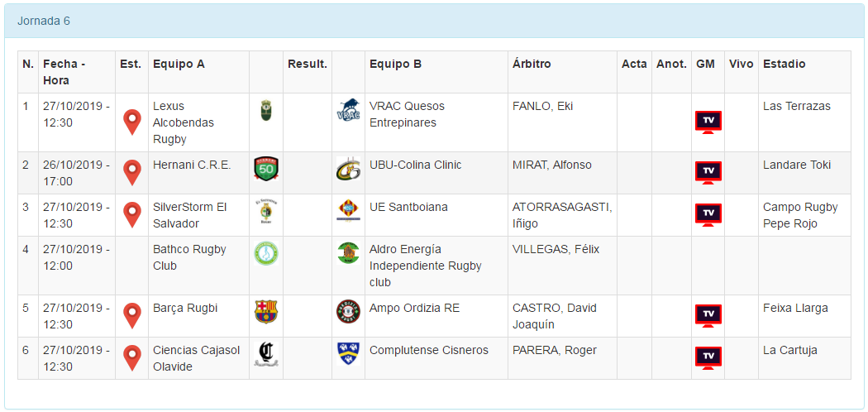The image size is (868, 412).
Task: Open the TV icon for Feixa Llarga match
Action: pyautogui.click(x=708, y=315)
